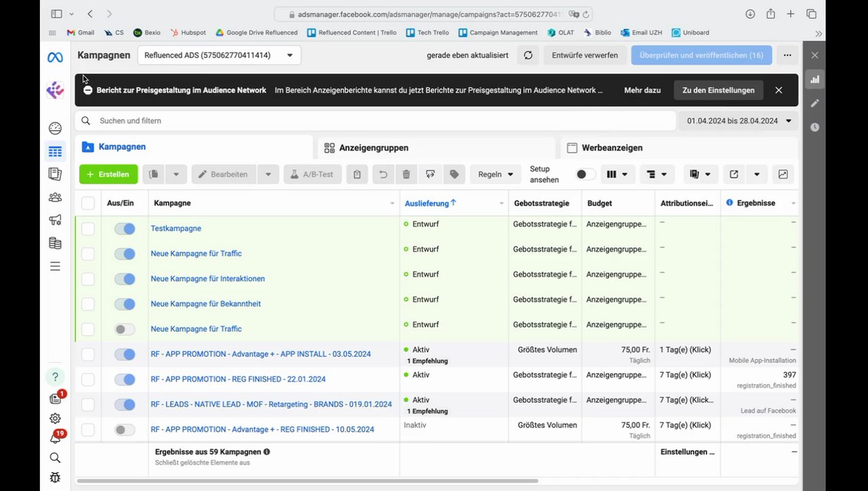Click the search magnifier in left sidebar
Viewport: 868px width, 491px height.
pos(55,458)
